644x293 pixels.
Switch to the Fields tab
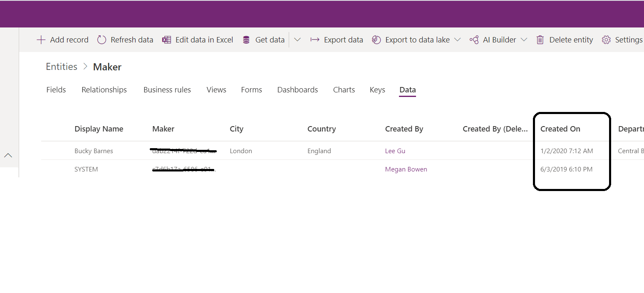tap(56, 89)
